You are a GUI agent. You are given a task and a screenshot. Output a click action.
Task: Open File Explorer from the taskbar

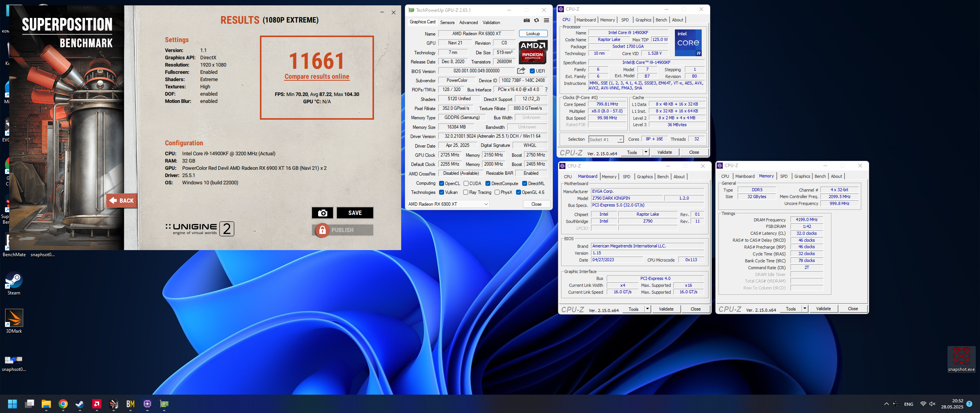[x=46, y=404]
